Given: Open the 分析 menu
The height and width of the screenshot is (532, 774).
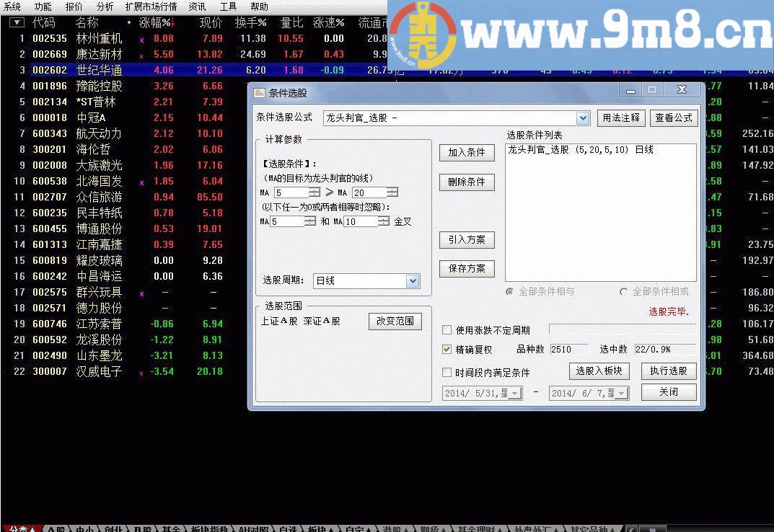Looking at the screenshot, I should point(105,6).
